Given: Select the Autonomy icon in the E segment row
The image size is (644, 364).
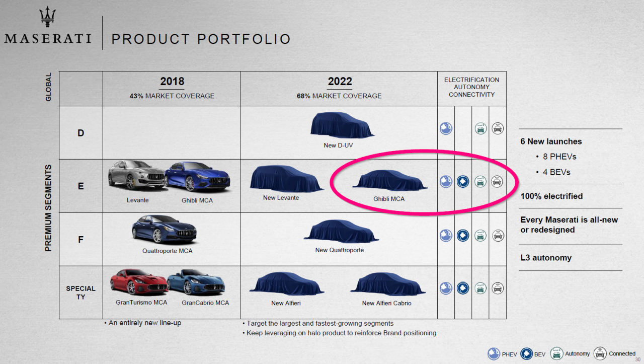Looking at the screenshot, I should [480, 182].
